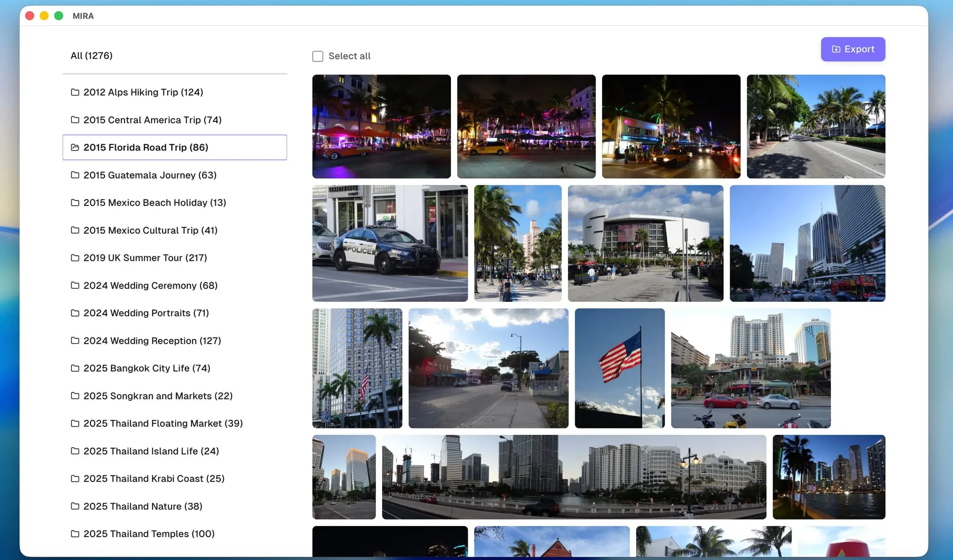Click the Export button label
Screen dimensions: 953x560
[x=859, y=49]
